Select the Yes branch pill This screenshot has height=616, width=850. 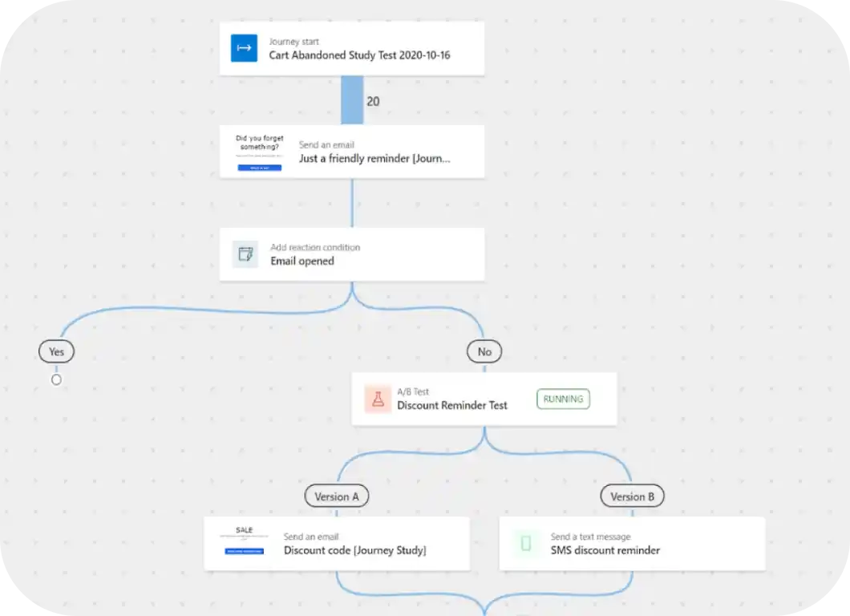point(56,351)
